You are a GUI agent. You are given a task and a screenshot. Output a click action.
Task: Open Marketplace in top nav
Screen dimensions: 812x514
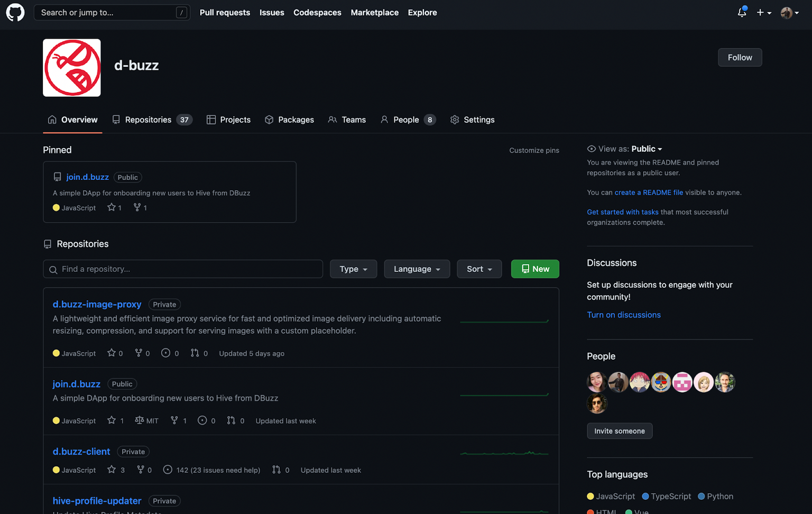375,13
